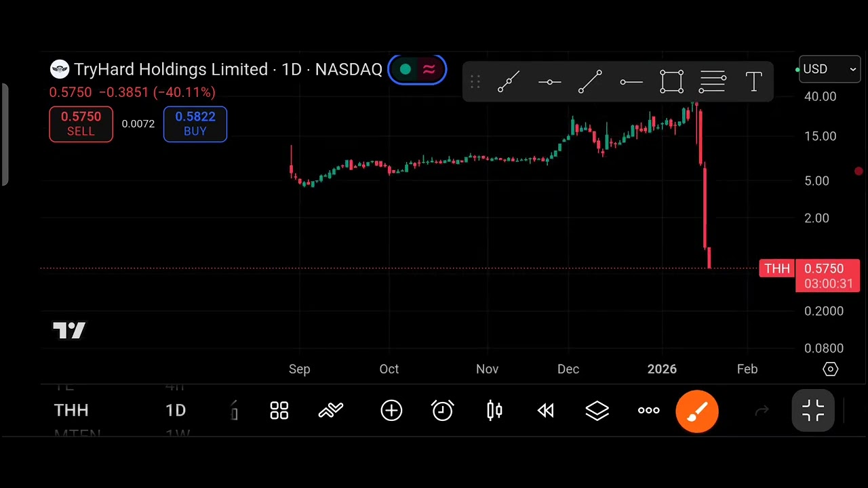Click the red dot marker on price axis

click(x=859, y=171)
